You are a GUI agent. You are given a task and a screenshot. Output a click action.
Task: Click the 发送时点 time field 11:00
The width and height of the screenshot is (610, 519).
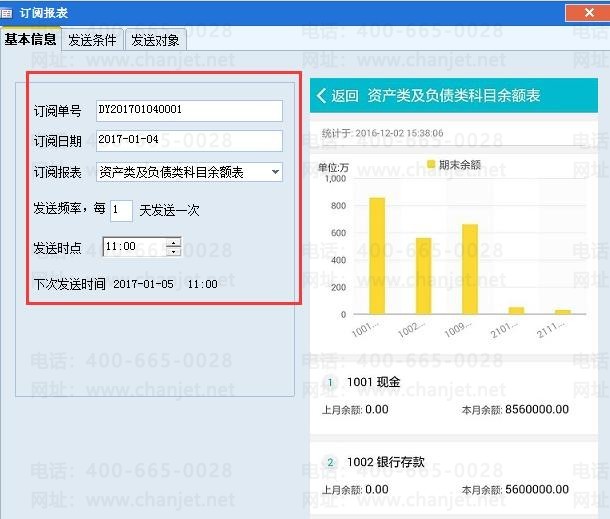(x=134, y=247)
